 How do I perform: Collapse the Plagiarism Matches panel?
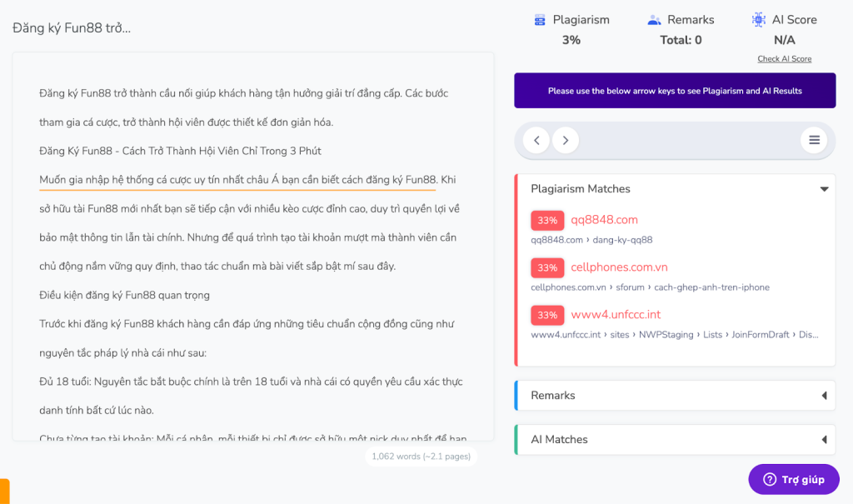824,189
